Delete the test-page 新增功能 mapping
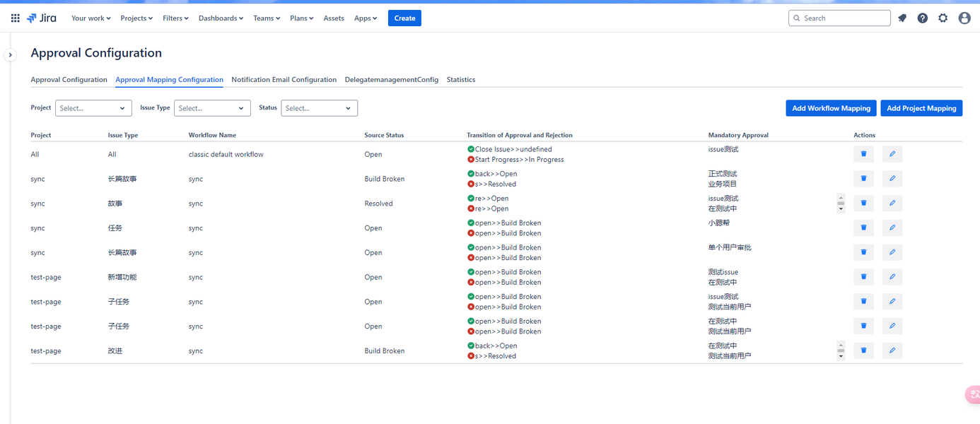The width and height of the screenshot is (980, 424). point(863,277)
